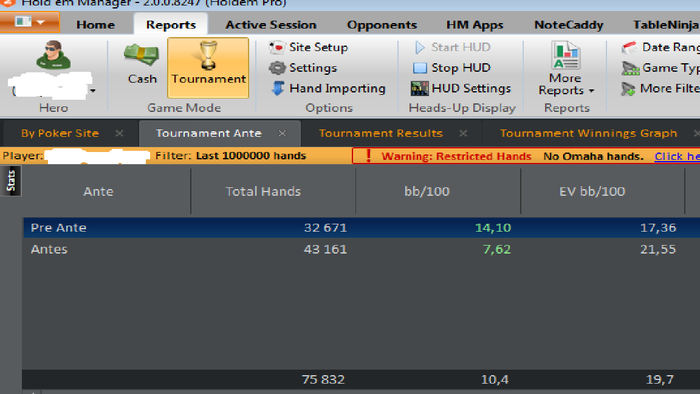
Task: Open HUD Settings
Action: [x=461, y=88]
